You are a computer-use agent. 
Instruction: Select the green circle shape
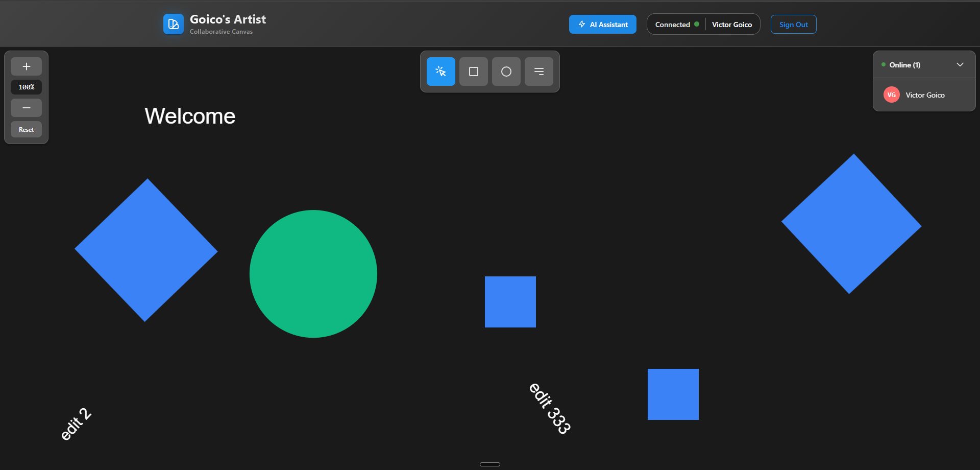pyautogui.click(x=313, y=274)
